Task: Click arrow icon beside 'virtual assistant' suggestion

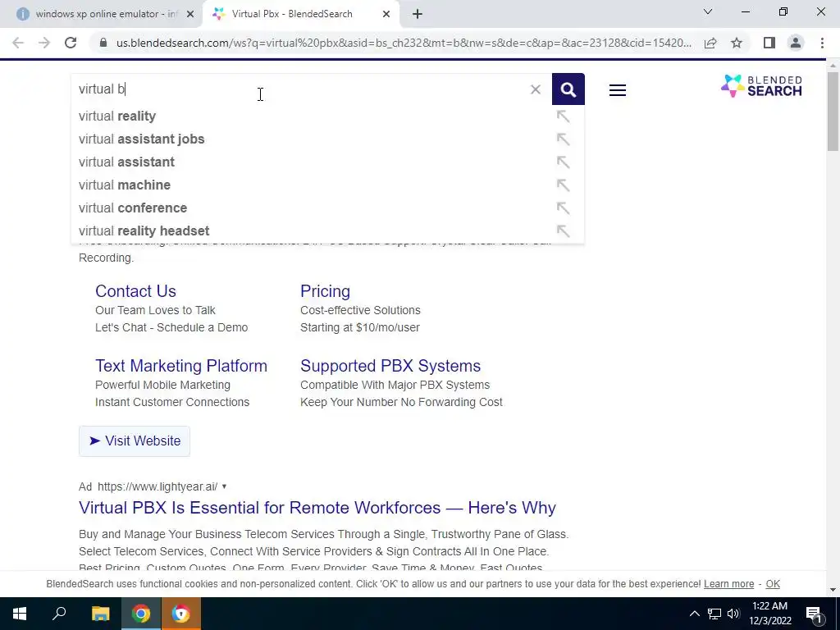Action: pos(563,162)
